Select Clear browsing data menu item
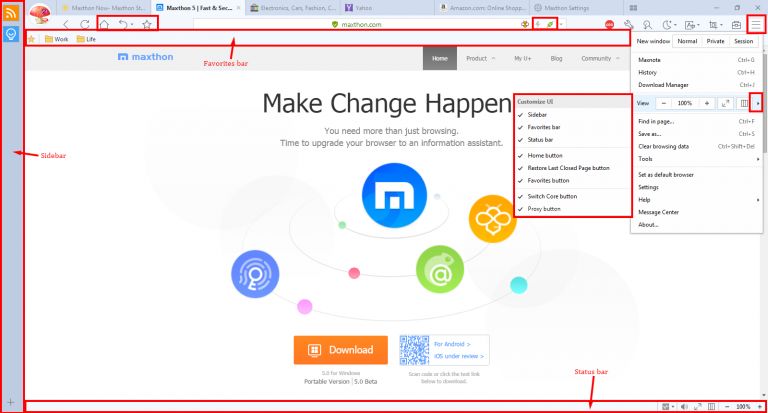 (697, 146)
